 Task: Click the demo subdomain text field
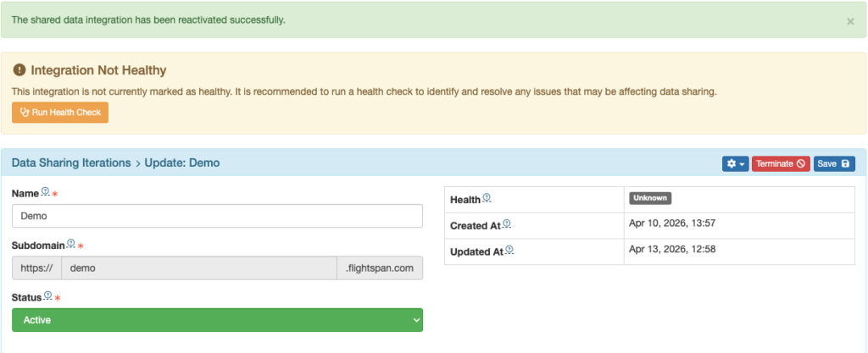198,268
